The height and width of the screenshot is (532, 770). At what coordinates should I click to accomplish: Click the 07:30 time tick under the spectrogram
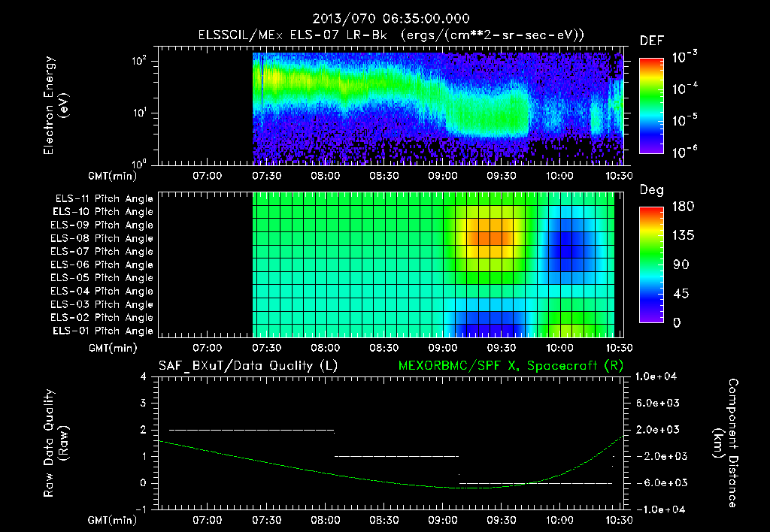click(x=266, y=176)
